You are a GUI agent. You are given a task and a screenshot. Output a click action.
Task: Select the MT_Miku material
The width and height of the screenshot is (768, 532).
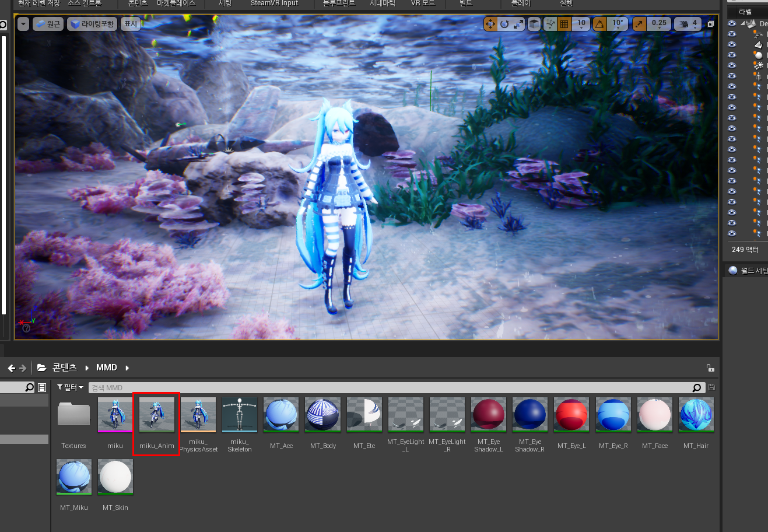(73, 485)
